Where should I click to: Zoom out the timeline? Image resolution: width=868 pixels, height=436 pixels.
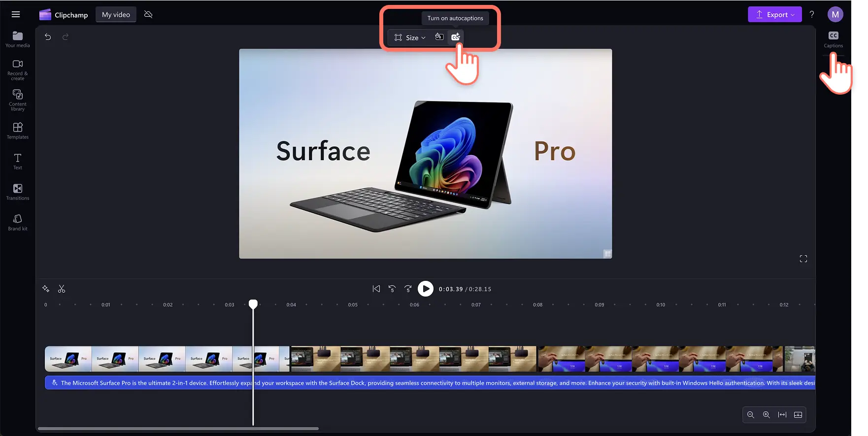coord(751,415)
